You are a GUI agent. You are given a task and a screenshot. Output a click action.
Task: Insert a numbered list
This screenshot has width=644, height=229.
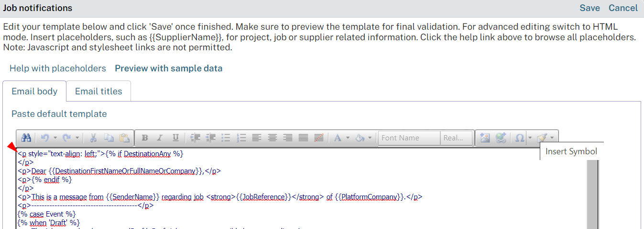tap(241, 138)
